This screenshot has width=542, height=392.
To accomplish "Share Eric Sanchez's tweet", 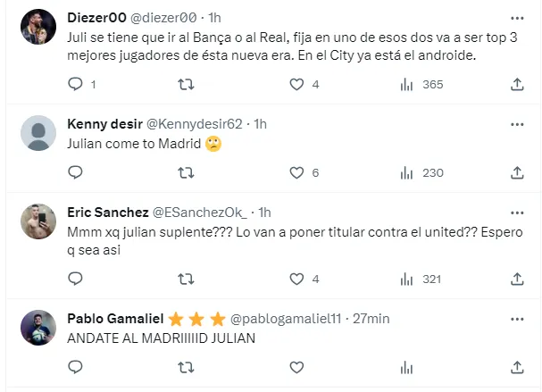I will click(517, 279).
